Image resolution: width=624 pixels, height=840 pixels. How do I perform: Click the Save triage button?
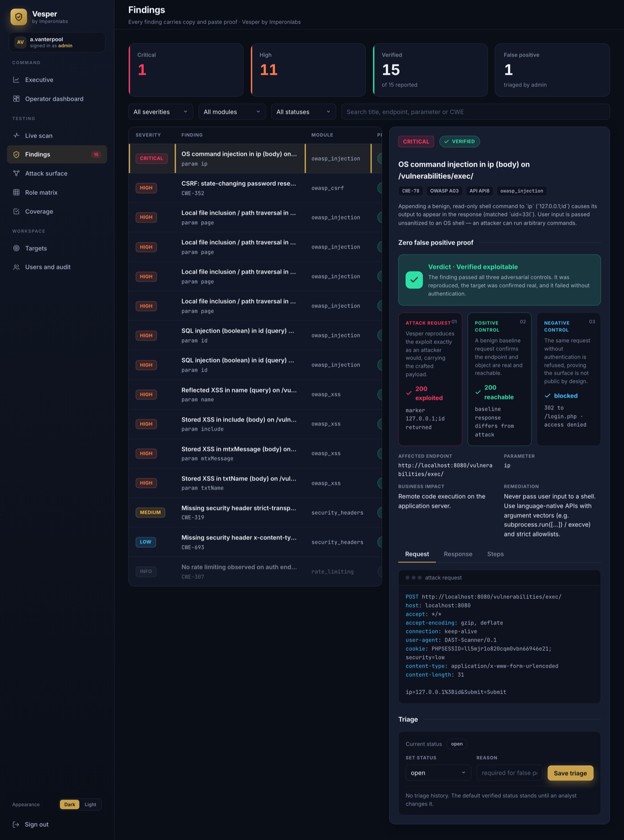click(570, 773)
